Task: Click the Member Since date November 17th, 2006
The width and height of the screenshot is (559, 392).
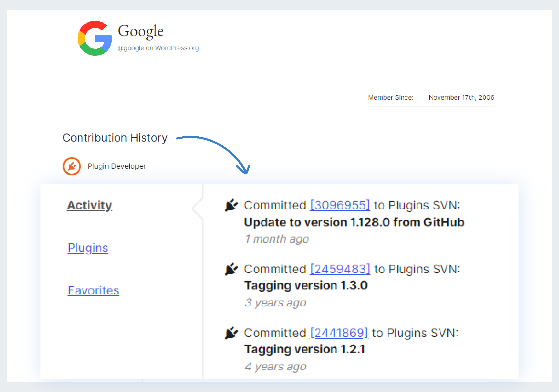Action: [x=461, y=98]
